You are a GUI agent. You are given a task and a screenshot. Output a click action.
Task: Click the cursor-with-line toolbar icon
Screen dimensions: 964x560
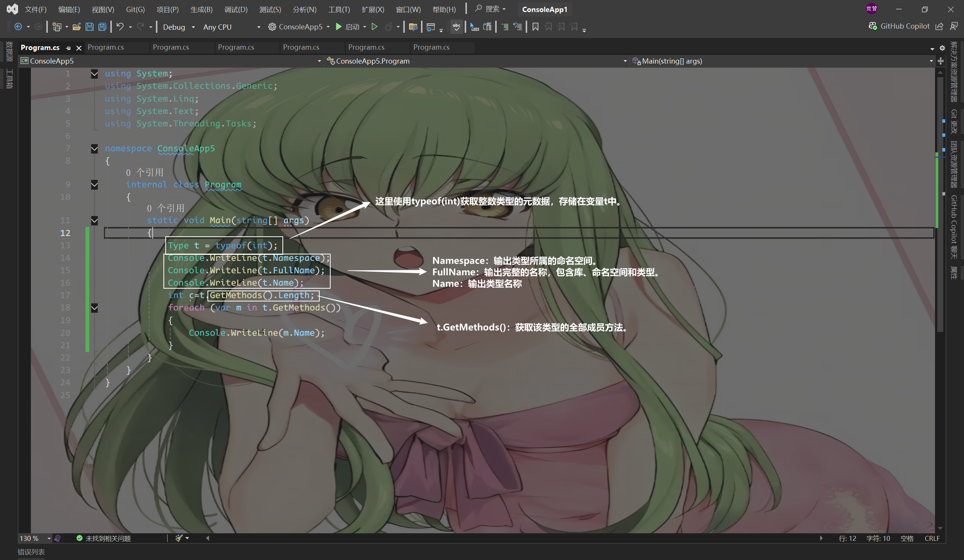click(x=474, y=27)
